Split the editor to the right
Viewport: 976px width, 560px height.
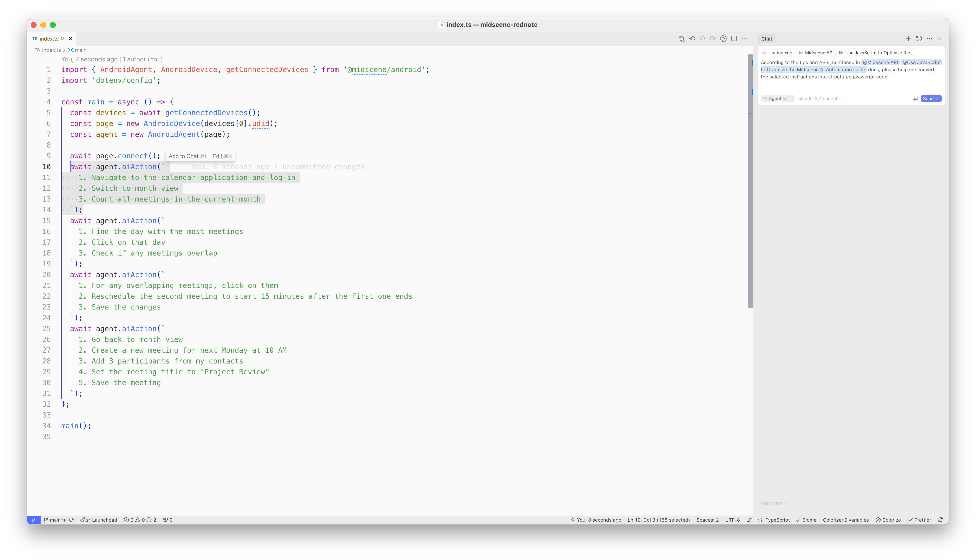point(734,38)
